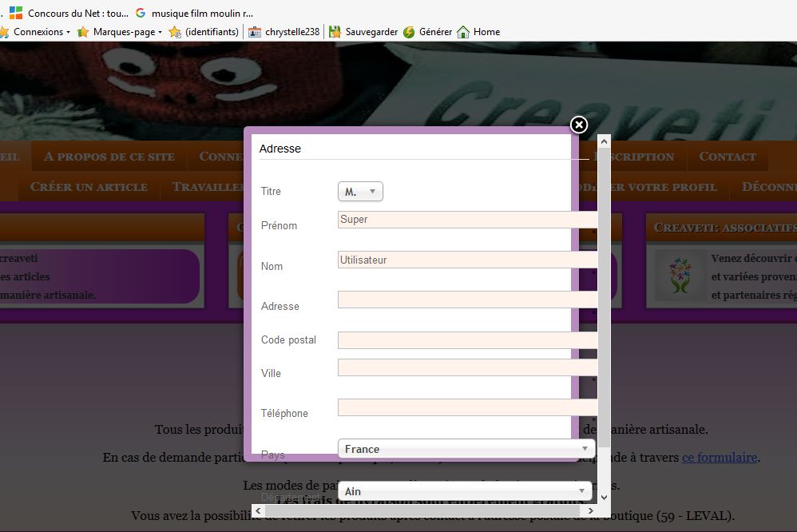The width and height of the screenshot is (797, 532).
Task: Click the Sauvegarder toolbar label
Action: [371, 32]
